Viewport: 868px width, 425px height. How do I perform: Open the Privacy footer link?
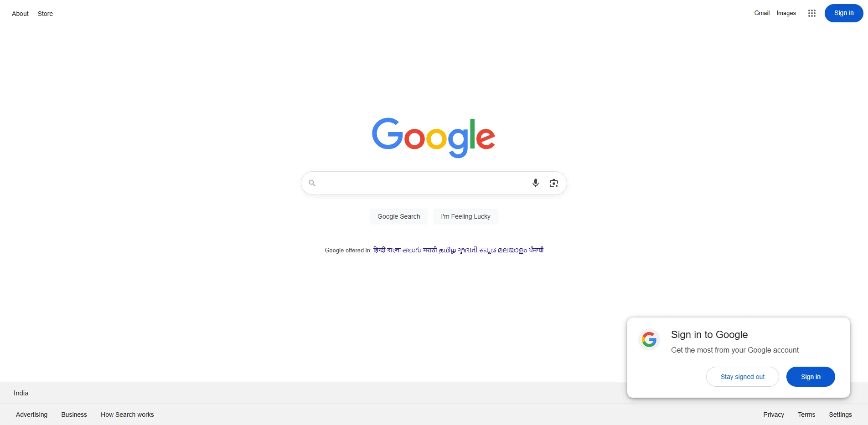coord(774,415)
